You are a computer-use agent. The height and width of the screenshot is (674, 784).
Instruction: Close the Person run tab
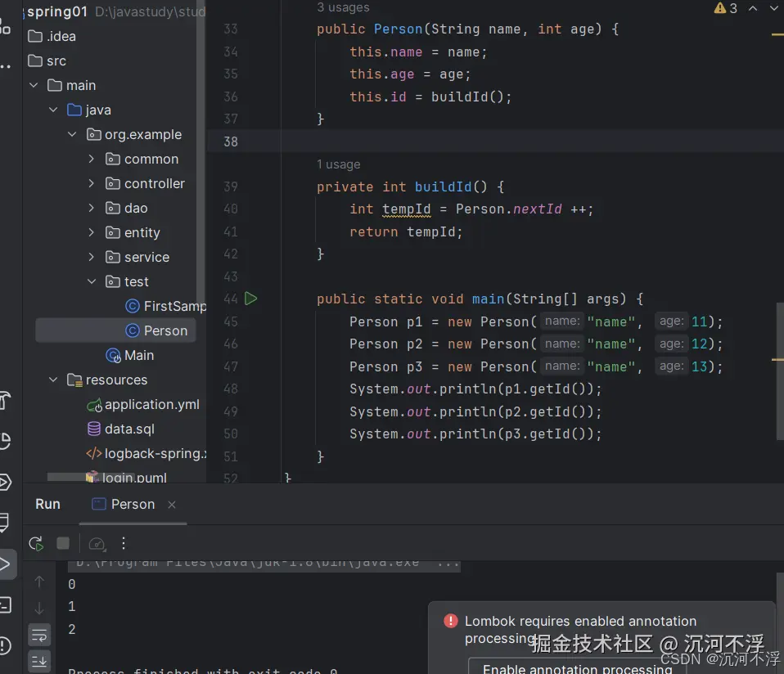coord(172,505)
